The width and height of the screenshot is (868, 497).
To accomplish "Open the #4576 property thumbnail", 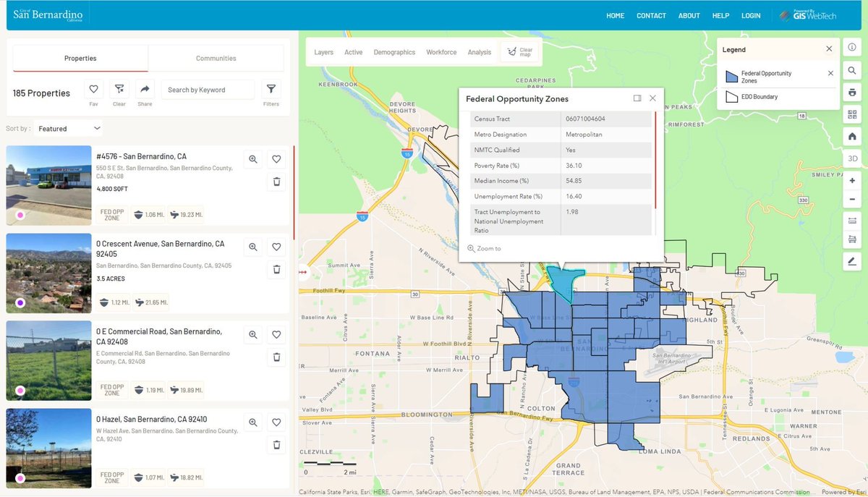I will pyautogui.click(x=49, y=186).
